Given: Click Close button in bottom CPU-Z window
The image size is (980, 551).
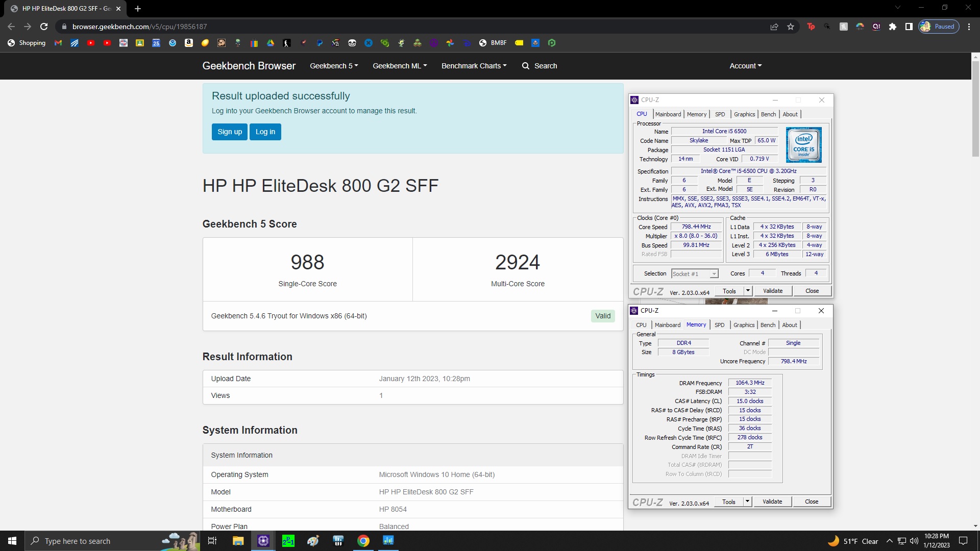Looking at the screenshot, I should coord(812,502).
